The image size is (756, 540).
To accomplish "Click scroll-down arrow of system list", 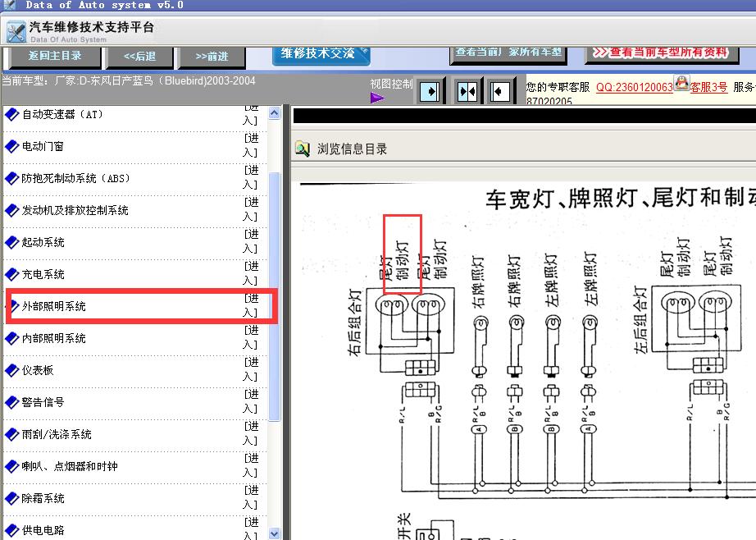I will tap(275, 533).
